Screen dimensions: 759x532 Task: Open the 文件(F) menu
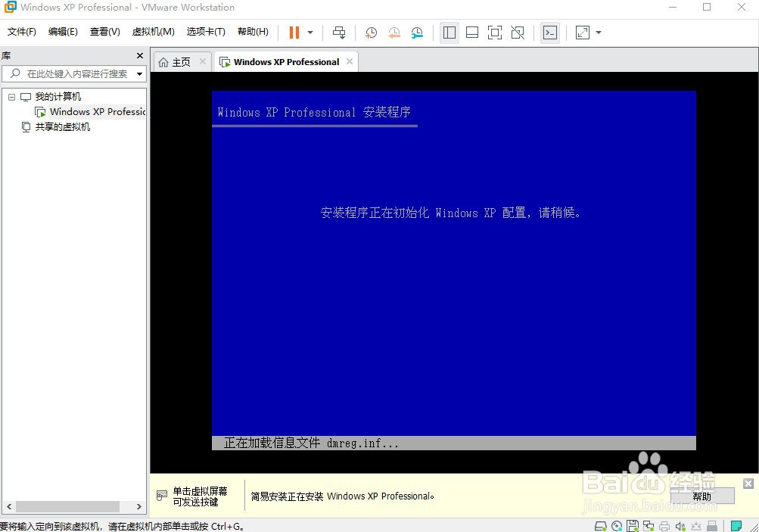pyautogui.click(x=22, y=32)
